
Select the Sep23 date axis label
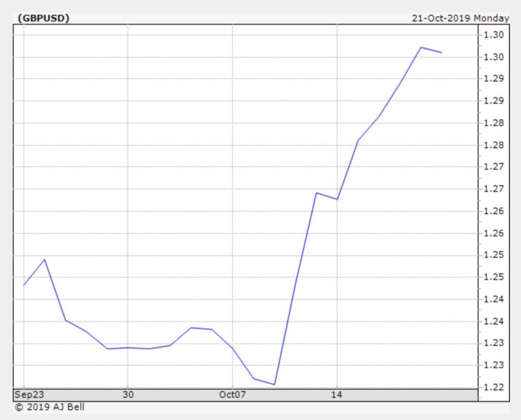pyautogui.click(x=26, y=395)
